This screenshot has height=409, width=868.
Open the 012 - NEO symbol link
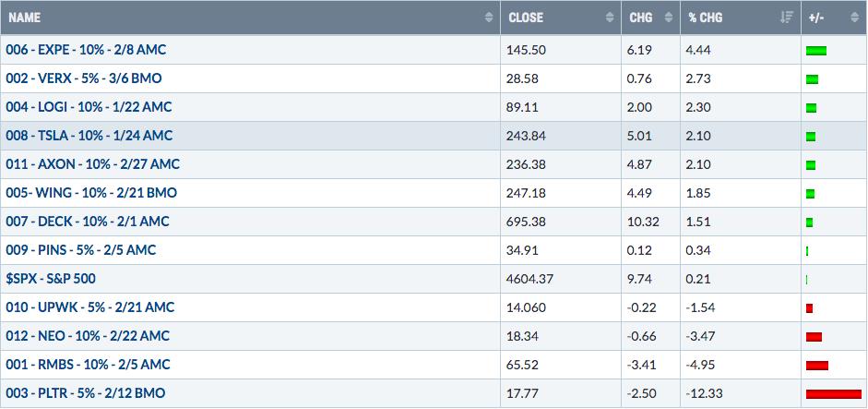pos(88,336)
